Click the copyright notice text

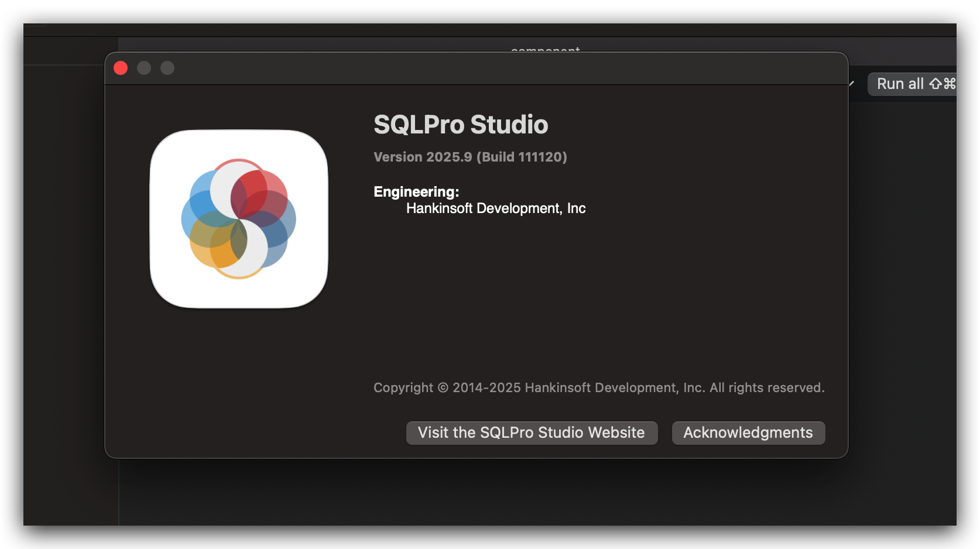[x=598, y=387]
